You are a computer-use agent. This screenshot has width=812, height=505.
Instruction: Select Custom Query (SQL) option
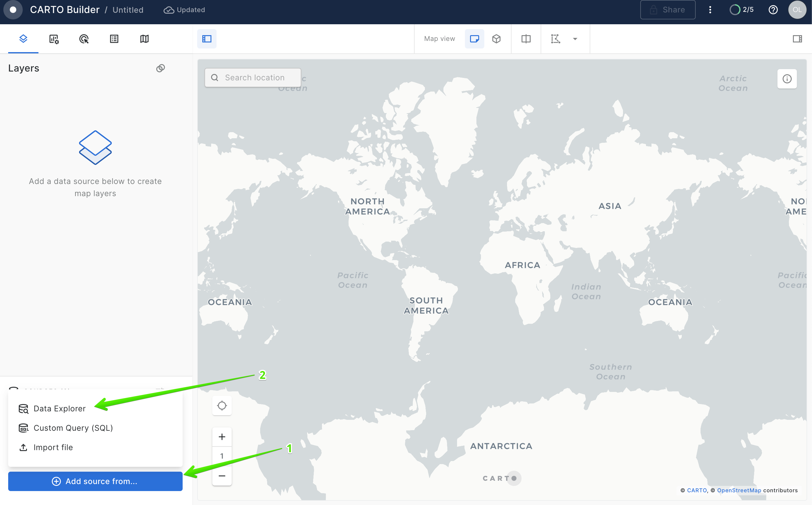[73, 428]
